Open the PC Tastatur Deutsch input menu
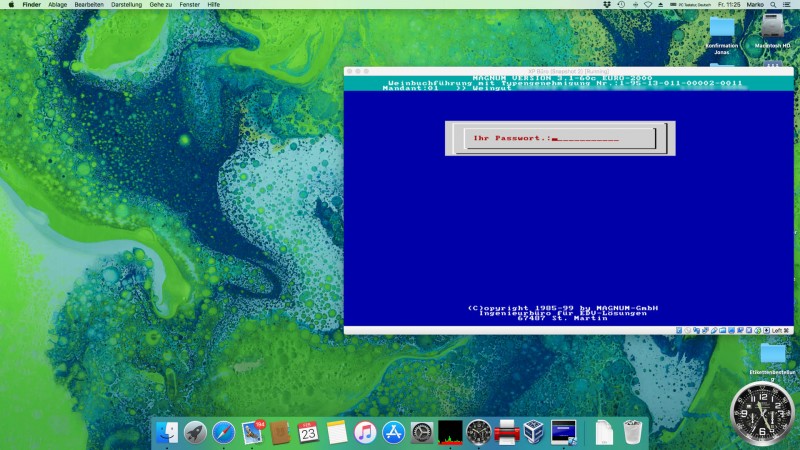The width and height of the screenshot is (800, 450). click(x=690, y=5)
